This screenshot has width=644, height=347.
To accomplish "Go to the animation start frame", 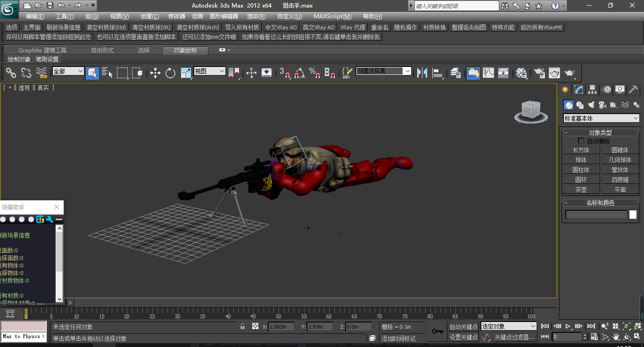I will [x=545, y=326].
